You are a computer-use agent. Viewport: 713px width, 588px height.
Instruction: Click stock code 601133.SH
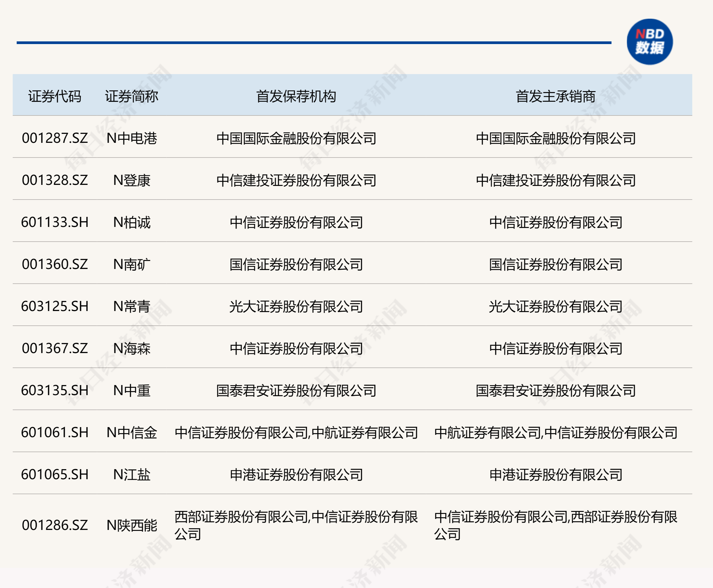pyautogui.click(x=54, y=222)
